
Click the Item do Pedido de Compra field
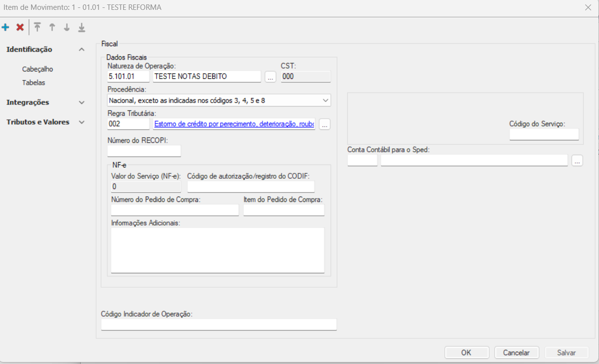click(x=284, y=210)
